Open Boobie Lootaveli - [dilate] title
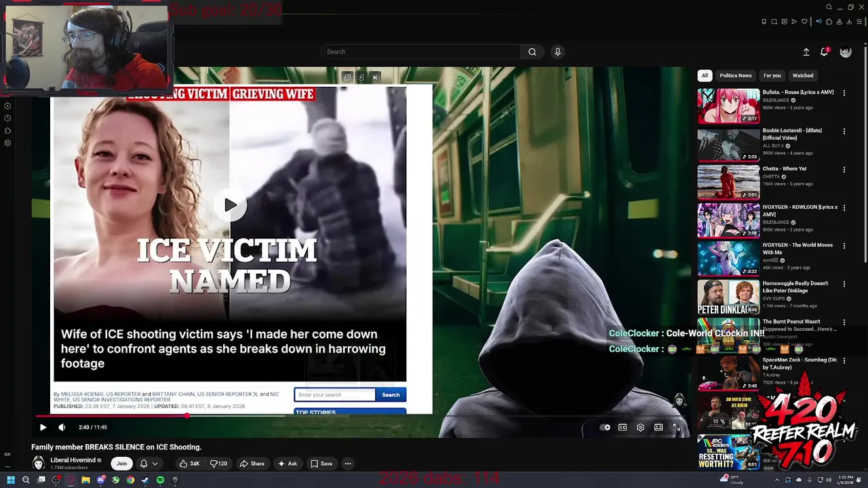This screenshot has width=868, height=488. [x=792, y=134]
